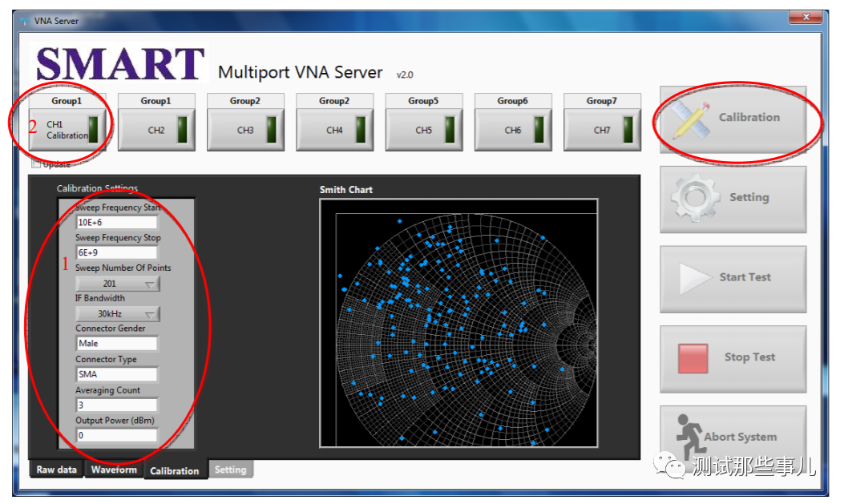Viewport: 844px width, 504px height.
Task: Click the Calibration button label on the right
Action: (749, 117)
